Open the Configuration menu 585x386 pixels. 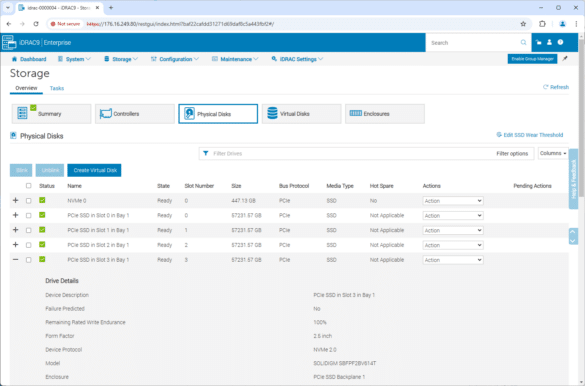(175, 59)
